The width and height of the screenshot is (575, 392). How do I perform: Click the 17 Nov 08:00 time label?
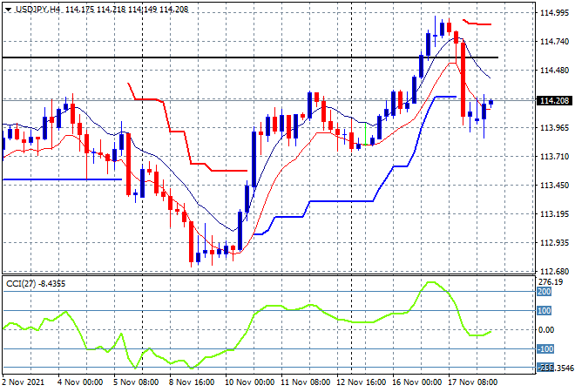click(473, 382)
